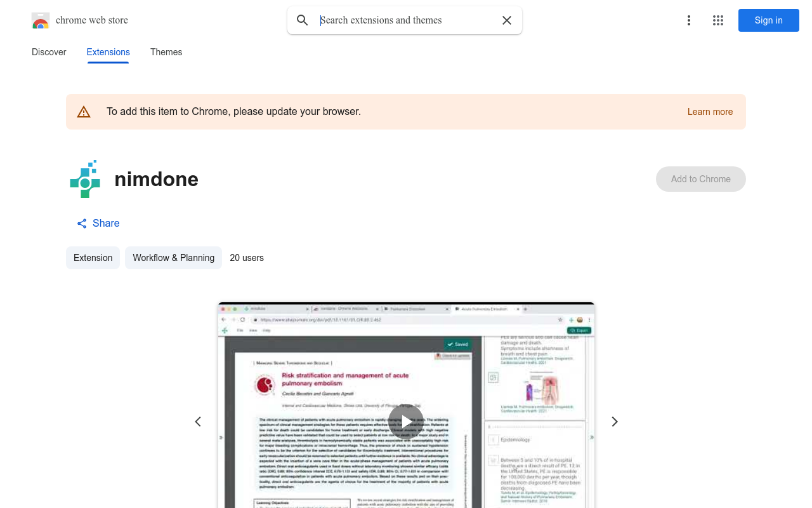The image size is (812, 508).
Task: Click the Chrome Web Store logo
Action: [41, 20]
